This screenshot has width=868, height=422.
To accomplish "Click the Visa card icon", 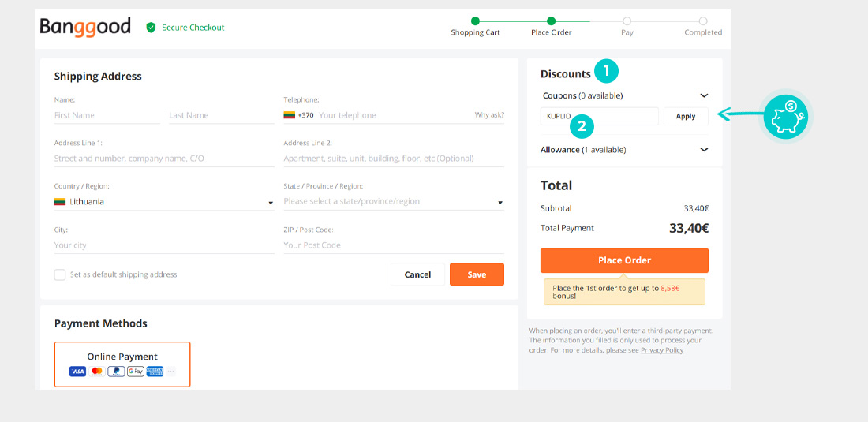I will pyautogui.click(x=77, y=372).
